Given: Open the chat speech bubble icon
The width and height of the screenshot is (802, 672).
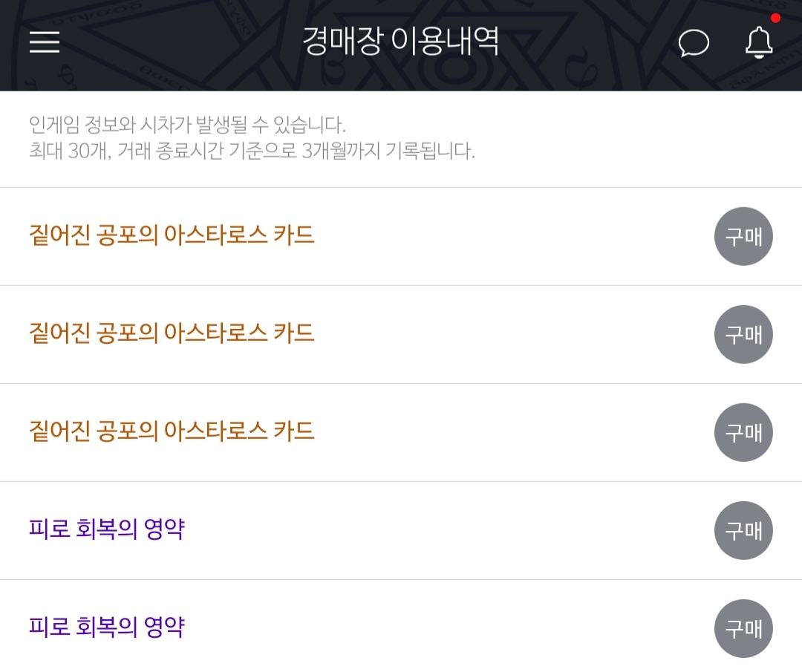Looking at the screenshot, I should click(x=694, y=42).
